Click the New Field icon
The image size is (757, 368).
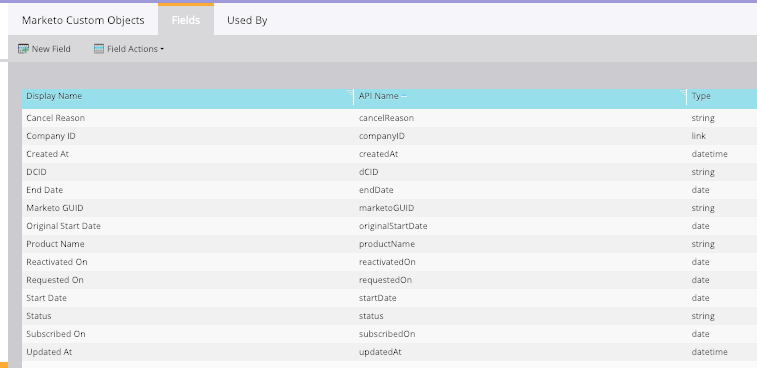pyautogui.click(x=23, y=49)
